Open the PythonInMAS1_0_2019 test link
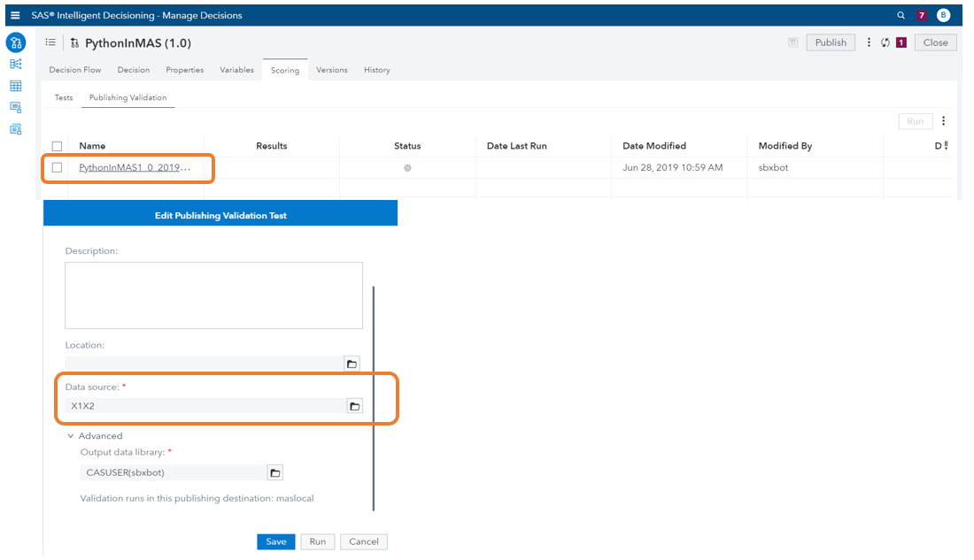The width and height of the screenshot is (974, 560). pos(133,167)
